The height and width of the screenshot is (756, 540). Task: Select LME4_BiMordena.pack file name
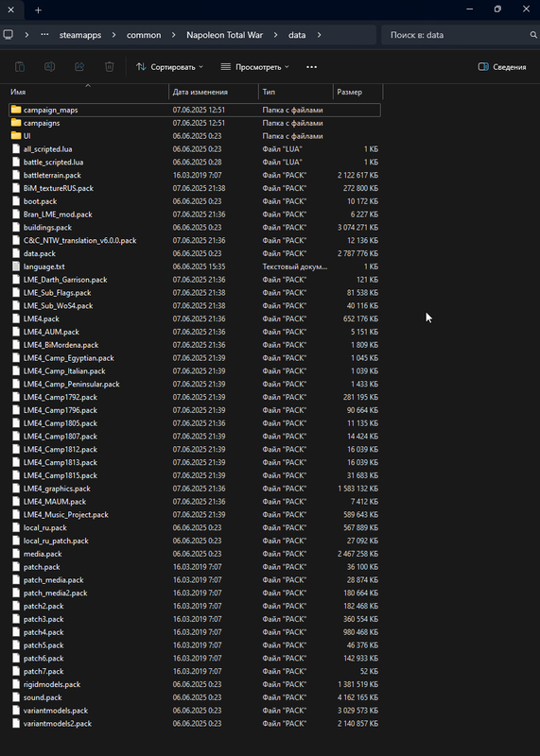61,345
